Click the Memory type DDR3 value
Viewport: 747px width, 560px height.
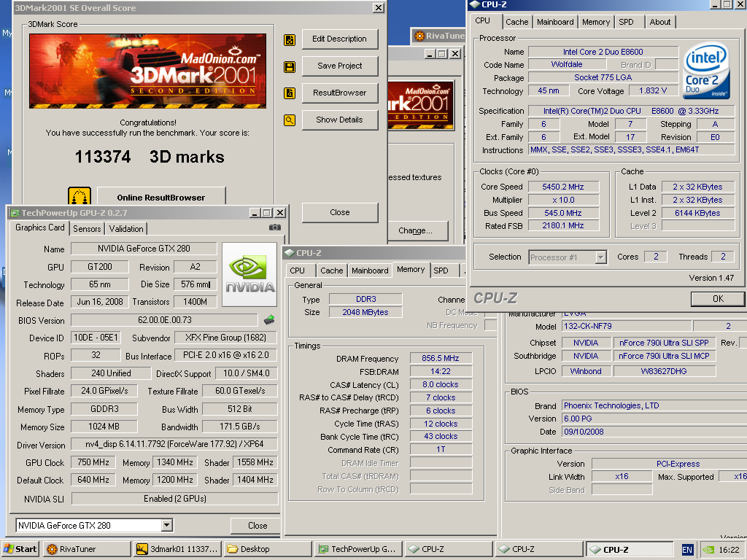click(x=366, y=299)
